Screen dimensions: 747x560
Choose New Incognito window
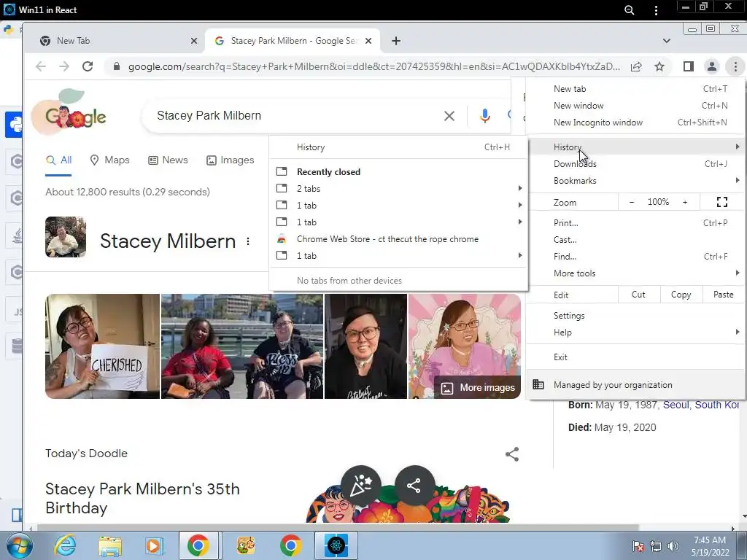[x=635, y=122]
